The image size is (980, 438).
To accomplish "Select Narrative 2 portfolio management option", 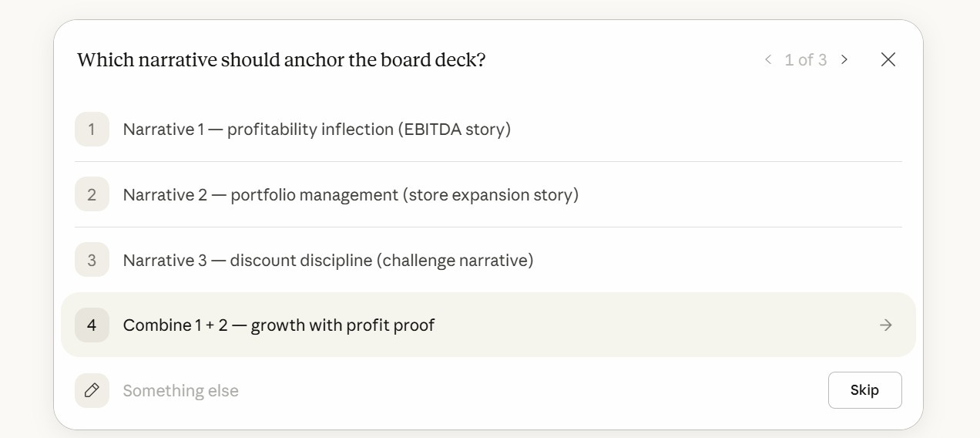I will 488,195.
